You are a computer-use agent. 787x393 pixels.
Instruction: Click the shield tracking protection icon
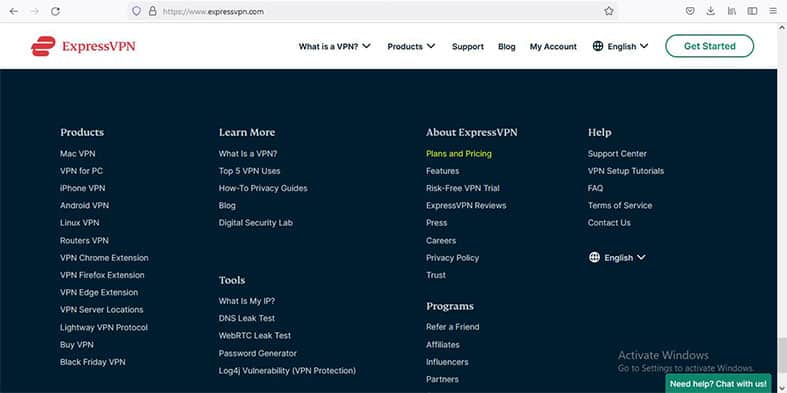pyautogui.click(x=137, y=11)
